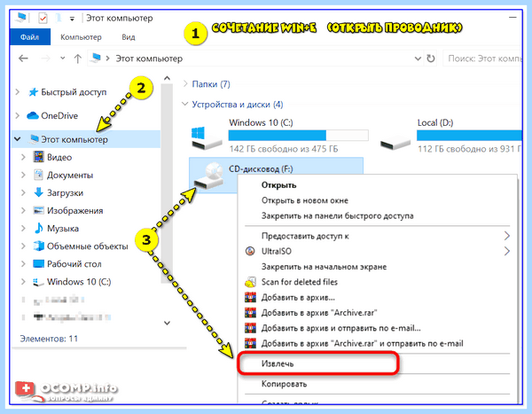The image size is (532, 414).
Task: Select the Local (D:) drive icon
Action: [395, 143]
